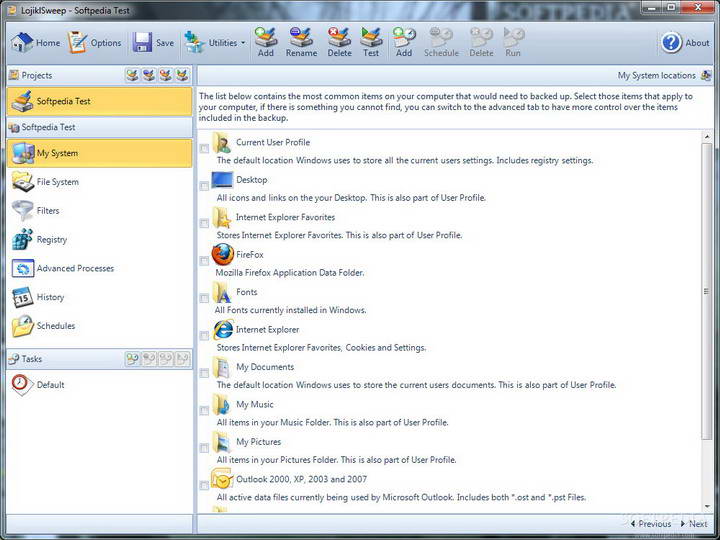
Task: Click the red Delete project toolbar icon
Action: 339,42
